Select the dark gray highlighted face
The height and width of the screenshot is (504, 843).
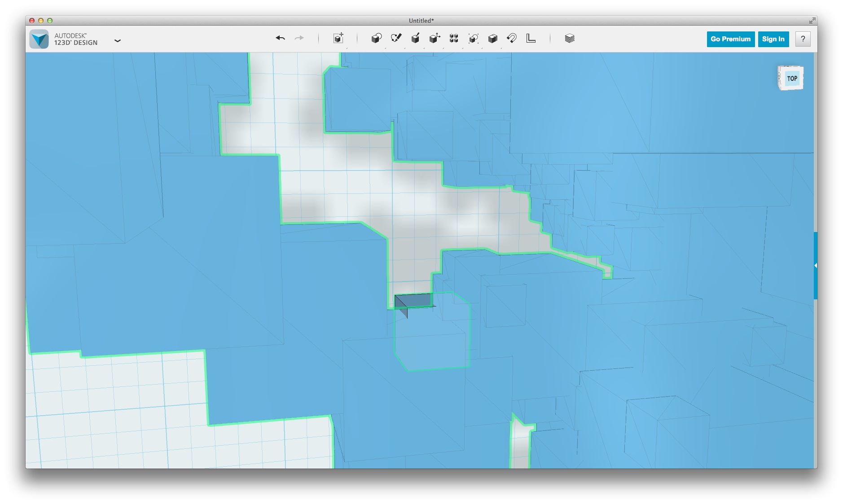(x=413, y=301)
